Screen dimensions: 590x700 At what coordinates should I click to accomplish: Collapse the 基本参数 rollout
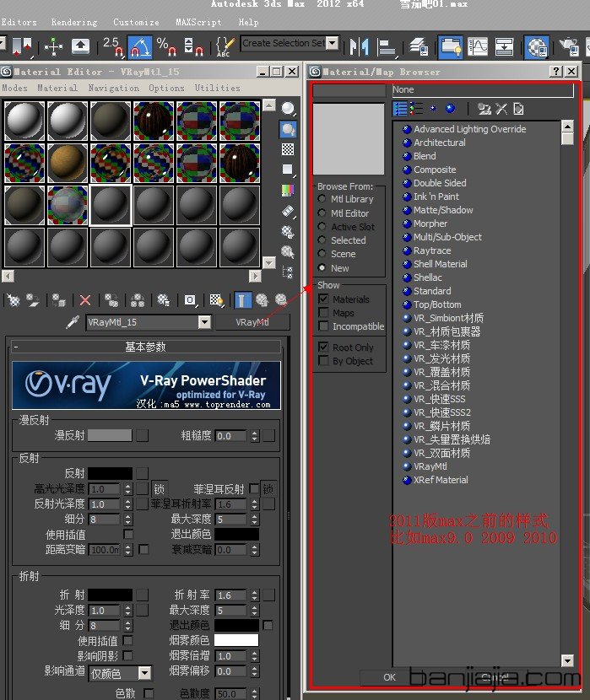[146, 347]
